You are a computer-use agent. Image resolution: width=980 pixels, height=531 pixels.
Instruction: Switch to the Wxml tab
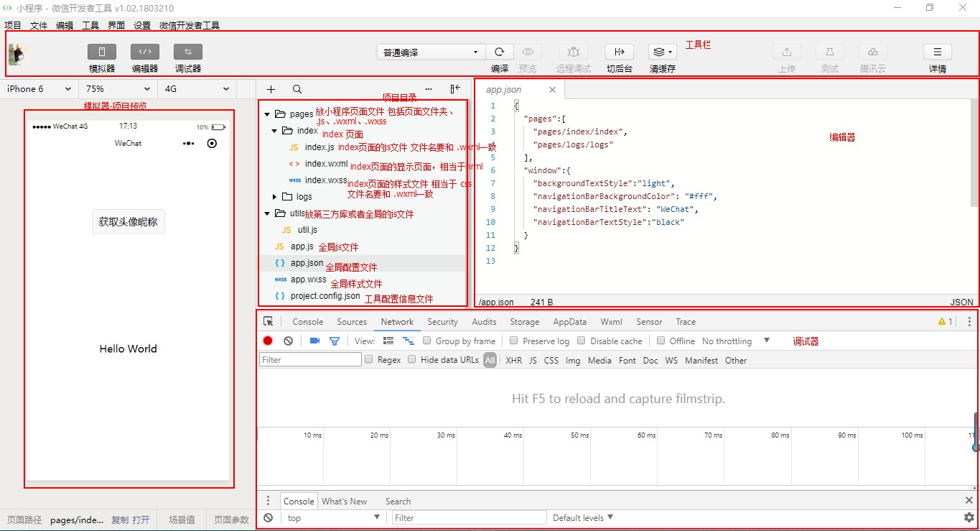pyautogui.click(x=612, y=322)
